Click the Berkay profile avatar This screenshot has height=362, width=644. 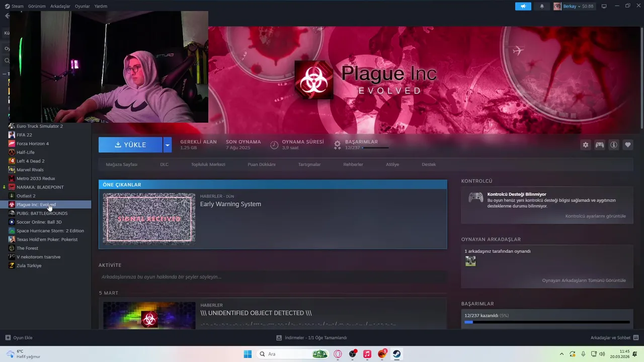tap(557, 6)
